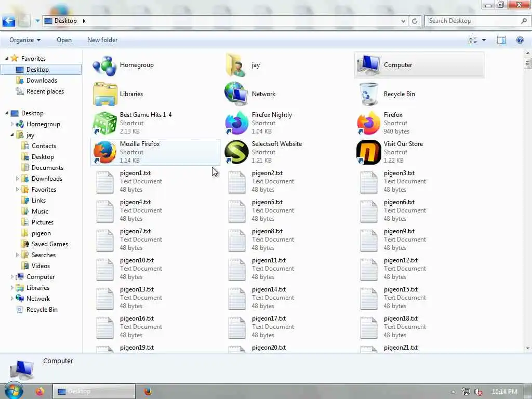This screenshot has width=532, height=399.
Task: Select pigeon14.txt file name
Action: 269,289
